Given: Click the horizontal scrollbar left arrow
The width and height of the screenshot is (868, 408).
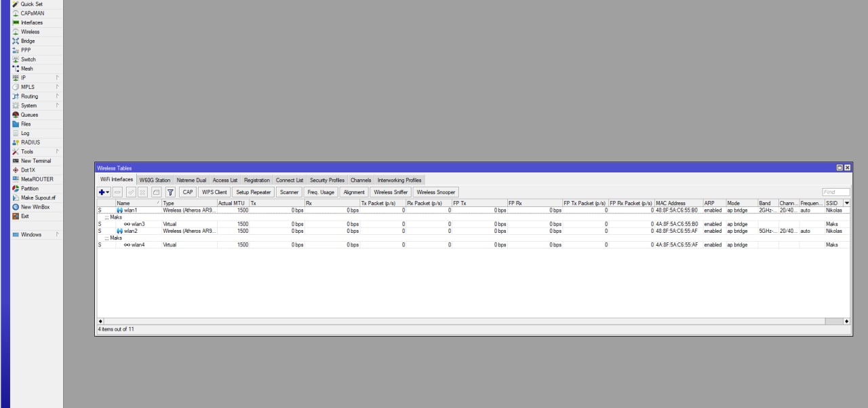Looking at the screenshot, I should click(101, 321).
